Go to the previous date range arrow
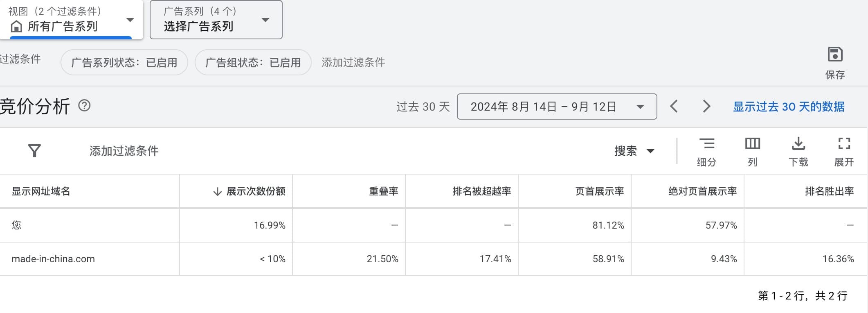This screenshot has height=313, width=868. pos(674,107)
